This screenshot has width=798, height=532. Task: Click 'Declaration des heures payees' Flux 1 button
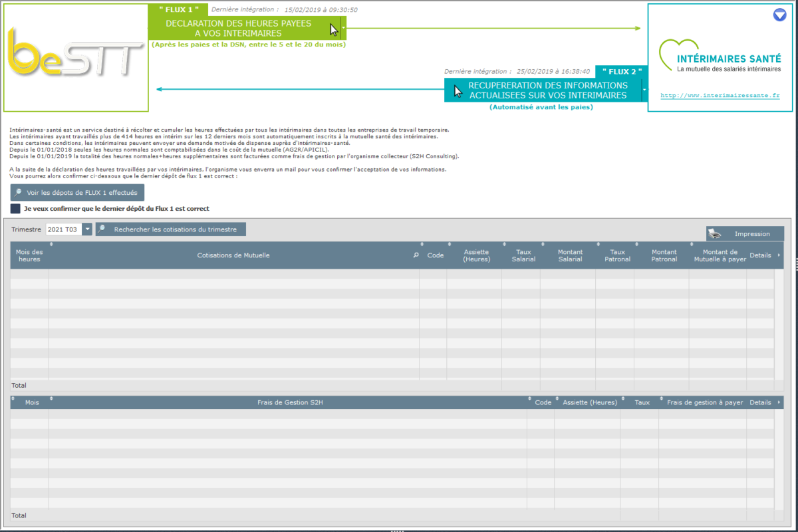(x=238, y=29)
